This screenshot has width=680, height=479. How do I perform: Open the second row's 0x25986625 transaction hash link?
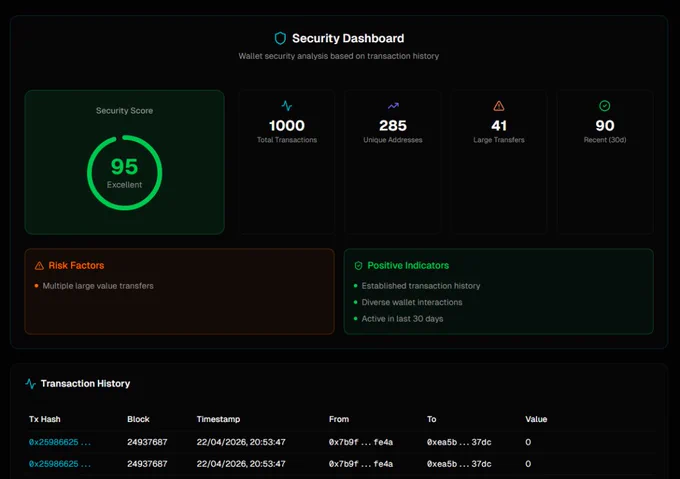coord(60,464)
